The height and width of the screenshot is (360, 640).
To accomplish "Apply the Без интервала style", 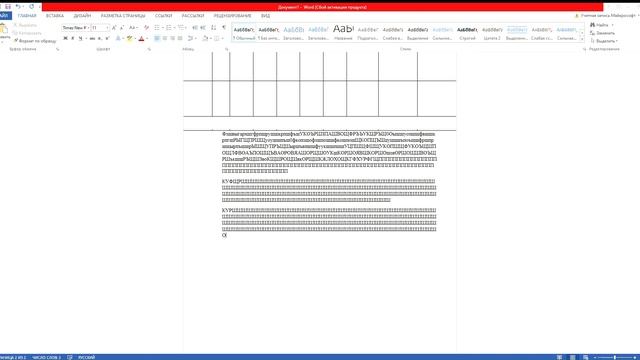I will click(269, 33).
